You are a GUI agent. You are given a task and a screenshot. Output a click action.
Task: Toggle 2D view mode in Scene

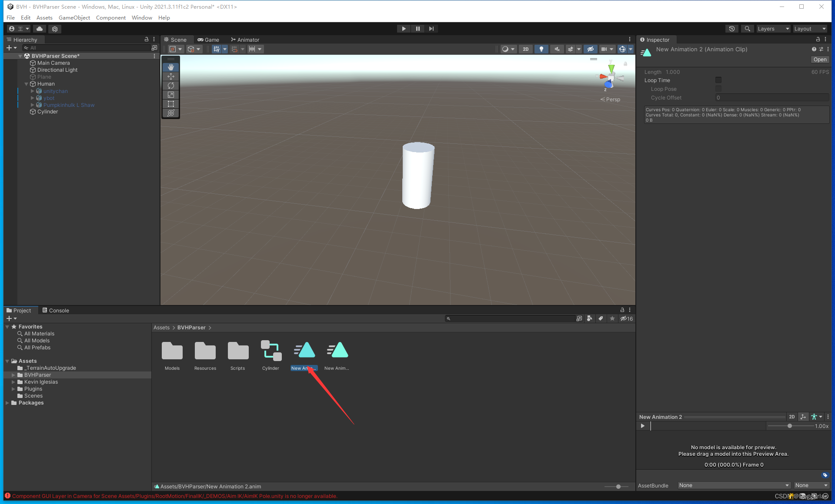(526, 49)
